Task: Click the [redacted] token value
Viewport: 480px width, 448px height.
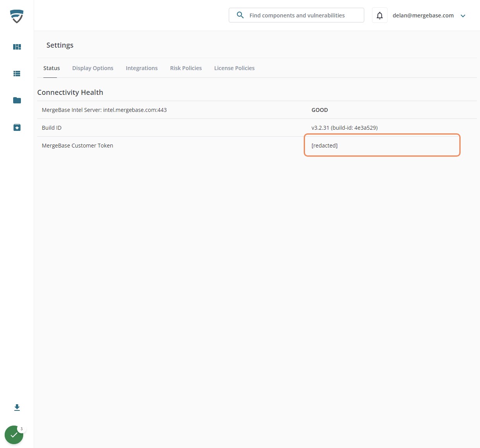Action: click(x=324, y=146)
